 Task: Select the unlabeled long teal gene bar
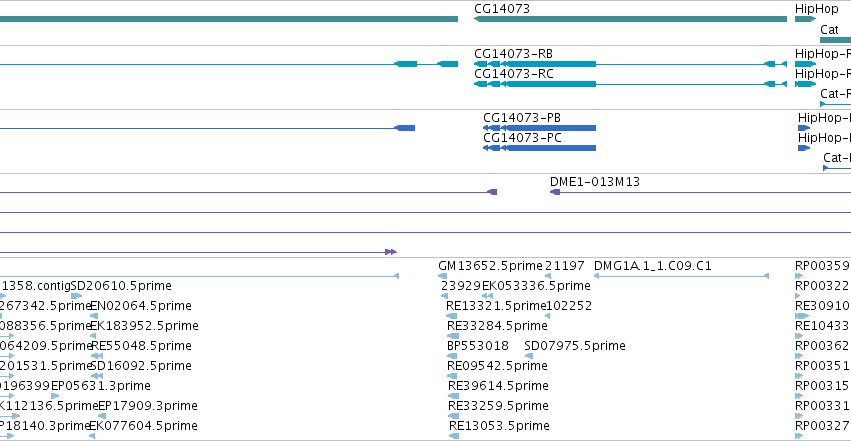[228, 19]
